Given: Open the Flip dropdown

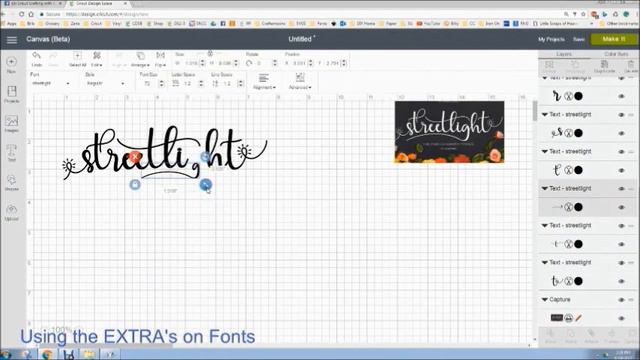Looking at the screenshot, I should click(x=160, y=59).
